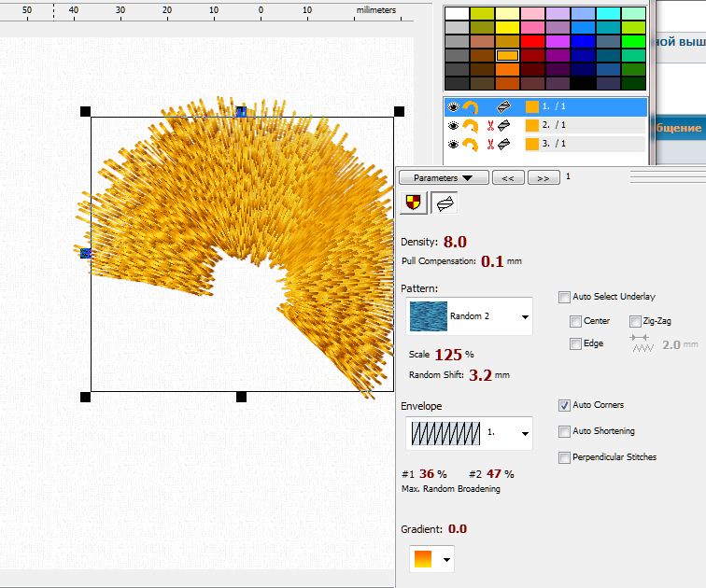The image size is (706, 588).
Task: Click the zig-zag underlay width icon
Action: click(642, 343)
